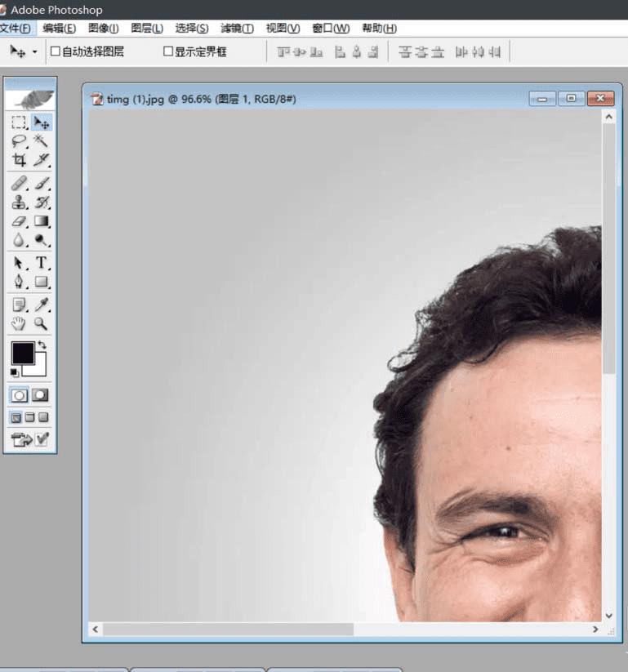
Task: Select the Rectangular Marquee tool
Action: pos(19,122)
